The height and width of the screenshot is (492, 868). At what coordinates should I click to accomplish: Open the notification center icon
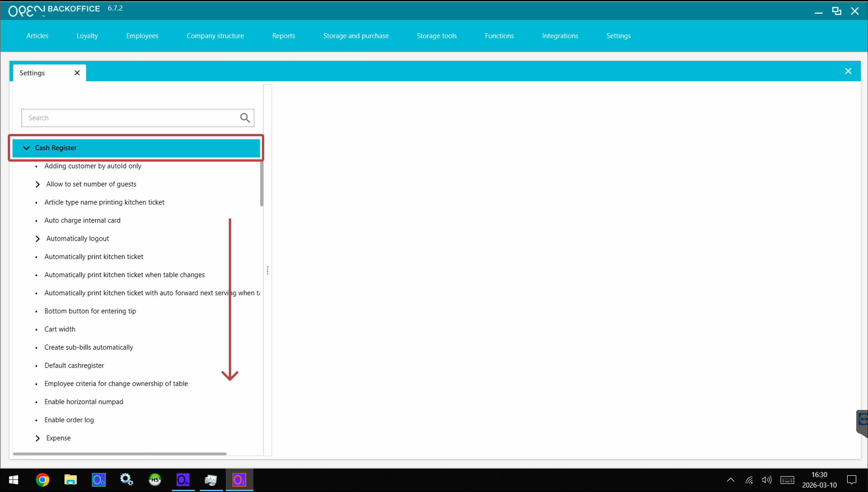(852, 480)
